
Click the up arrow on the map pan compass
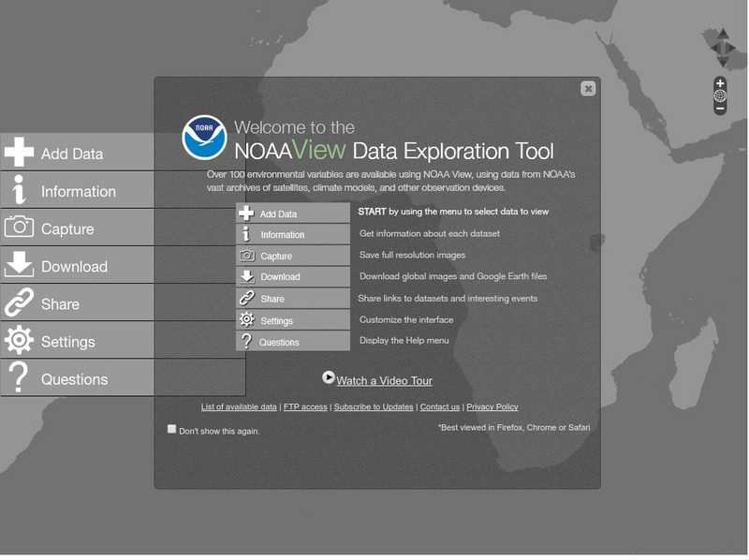pos(722,36)
